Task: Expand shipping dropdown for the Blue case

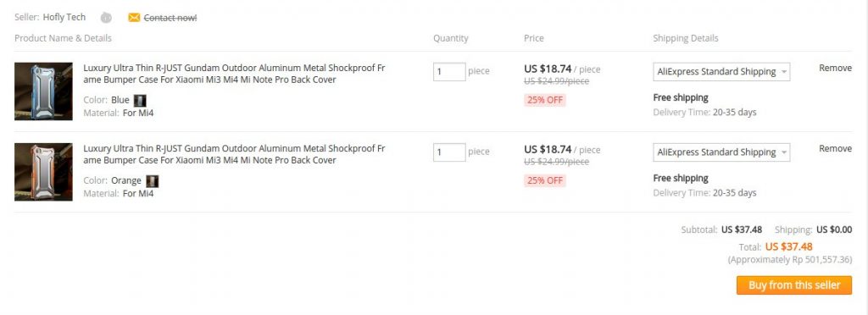Action: pyautogui.click(x=721, y=72)
